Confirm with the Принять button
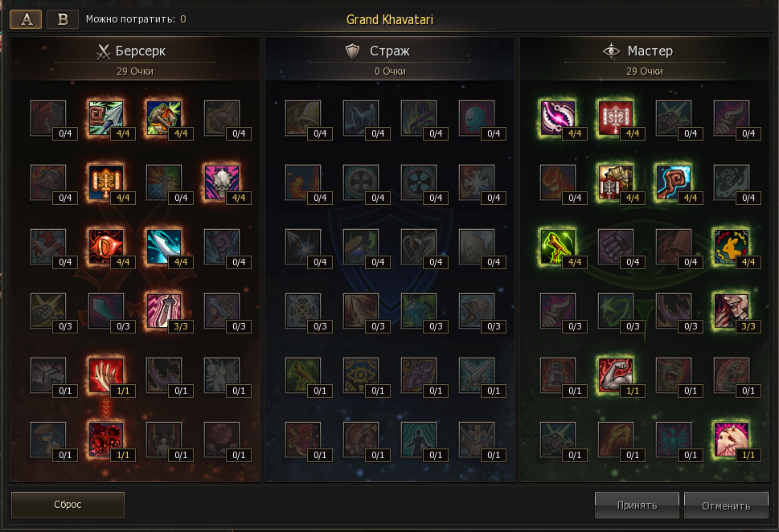Screen dimensions: 779x532 (637, 505)
